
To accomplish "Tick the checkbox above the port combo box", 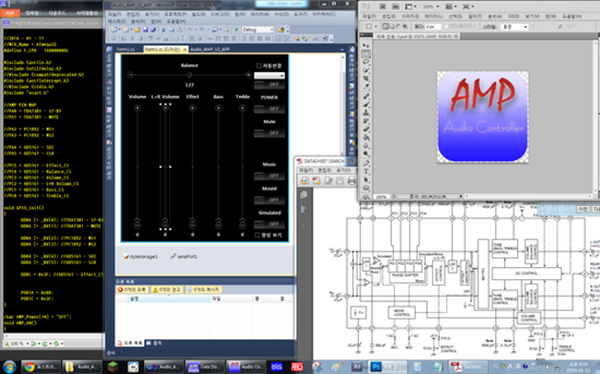I will [x=258, y=66].
